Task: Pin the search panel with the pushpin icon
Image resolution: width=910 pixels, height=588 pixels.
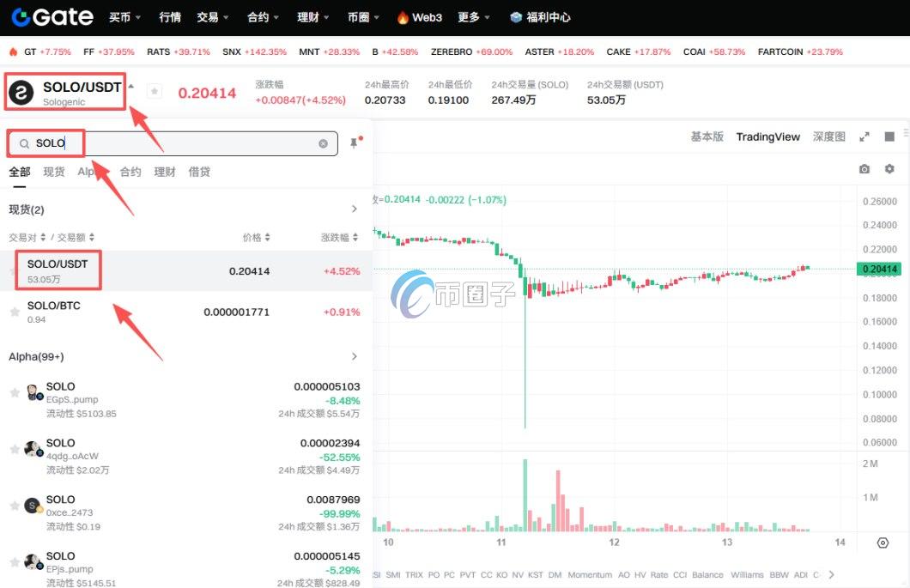Action: 354,143
